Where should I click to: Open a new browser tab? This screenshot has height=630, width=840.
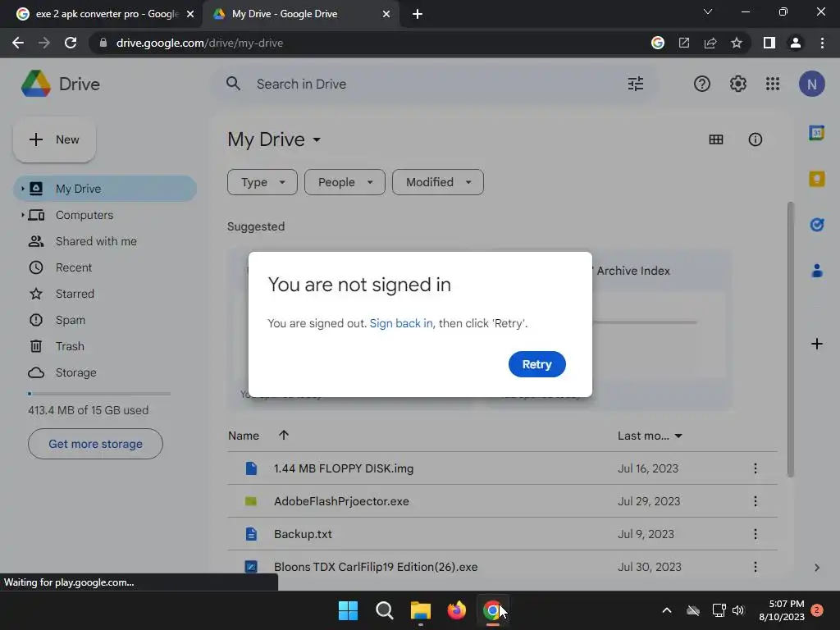pos(418,14)
